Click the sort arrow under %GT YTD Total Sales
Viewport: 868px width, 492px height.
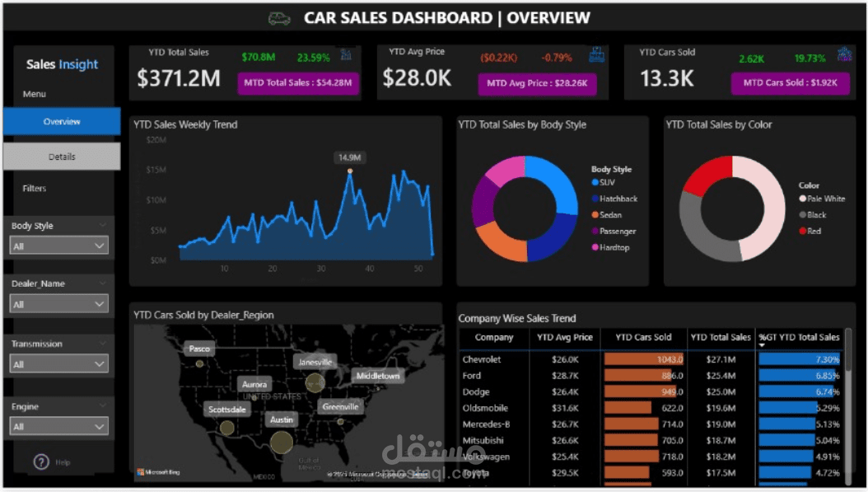[763, 346]
